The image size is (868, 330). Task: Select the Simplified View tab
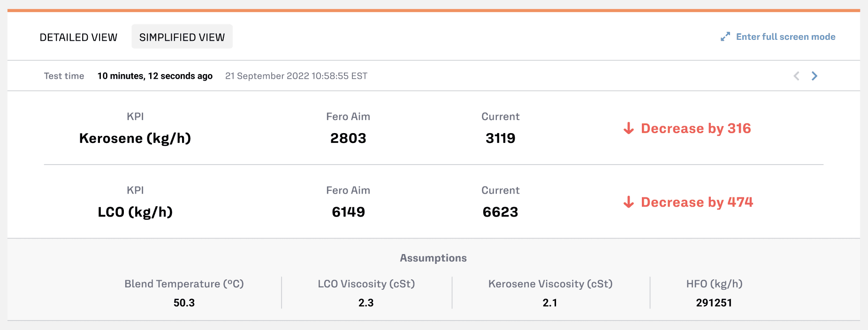[x=182, y=37]
